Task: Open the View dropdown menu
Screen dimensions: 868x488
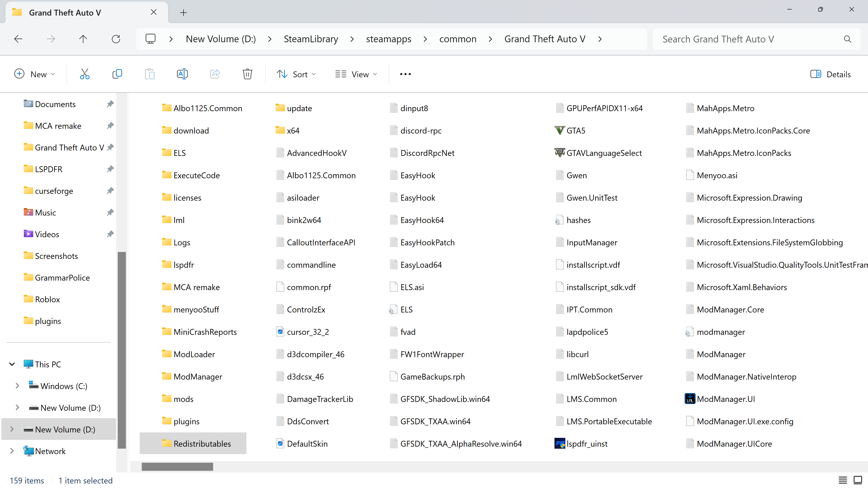Action: (x=356, y=74)
